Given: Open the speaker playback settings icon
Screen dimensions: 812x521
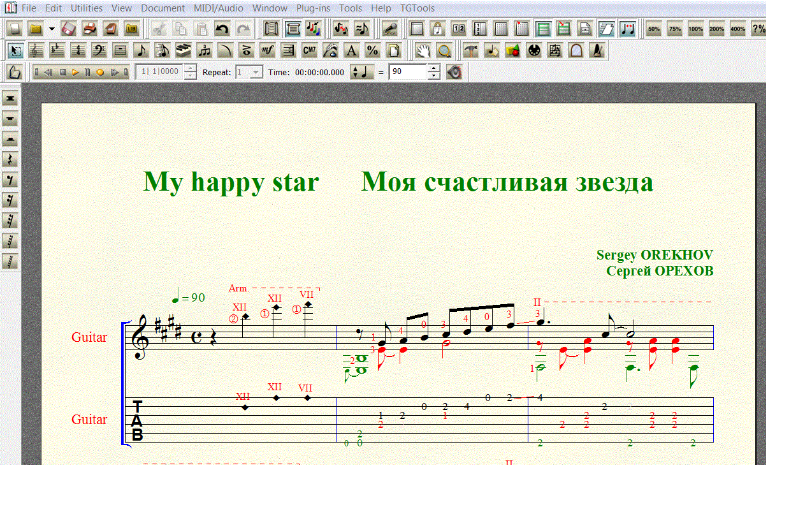Looking at the screenshot, I should [x=454, y=72].
